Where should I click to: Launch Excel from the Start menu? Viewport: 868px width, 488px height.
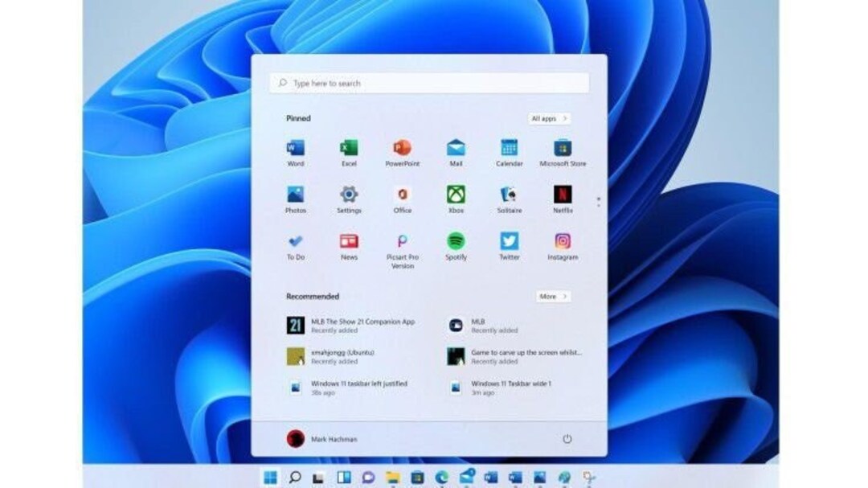(x=349, y=154)
